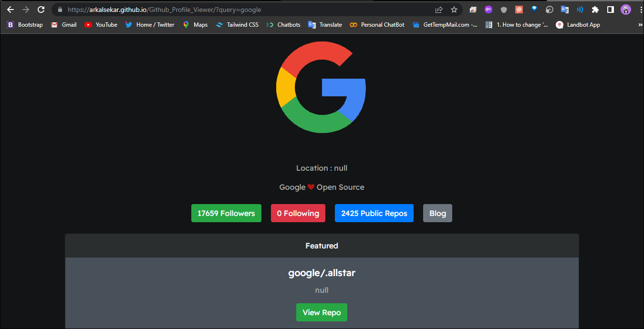The height and width of the screenshot is (329, 644).
Task: Click the 'Location : null' text
Action: (x=322, y=168)
